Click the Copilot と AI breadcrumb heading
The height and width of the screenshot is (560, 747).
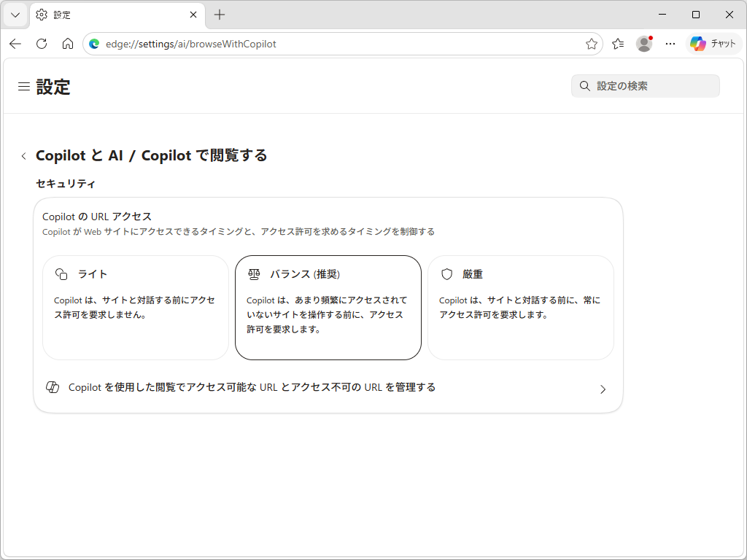(x=80, y=155)
